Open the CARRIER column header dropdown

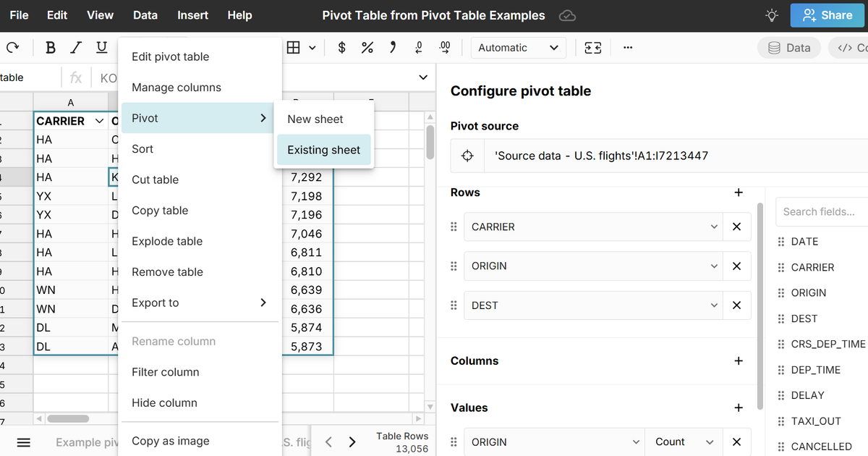99,121
